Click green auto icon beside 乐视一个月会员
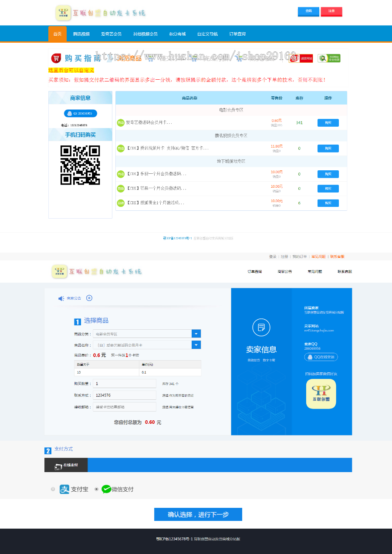The height and width of the screenshot is (554, 392). point(121,174)
